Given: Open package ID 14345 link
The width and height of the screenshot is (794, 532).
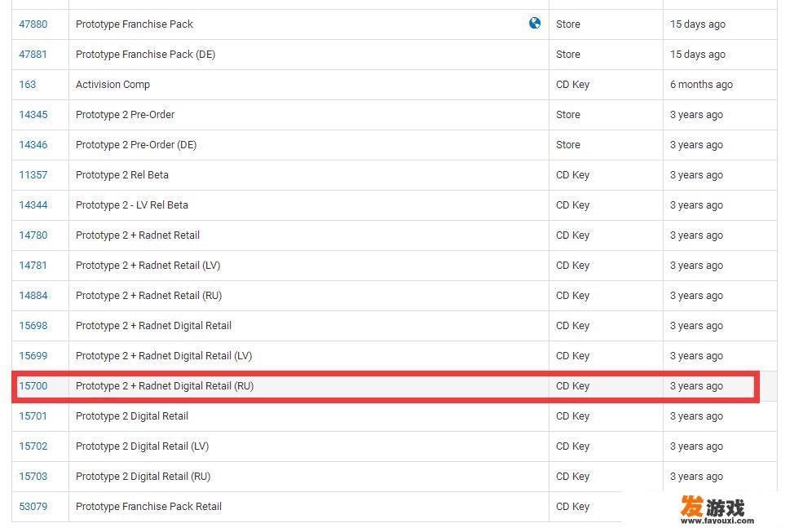Looking at the screenshot, I should pos(33,114).
